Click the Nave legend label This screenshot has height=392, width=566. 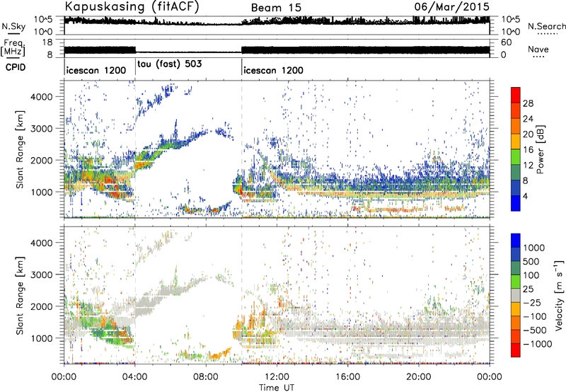pyautogui.click(x=538, y=49)
